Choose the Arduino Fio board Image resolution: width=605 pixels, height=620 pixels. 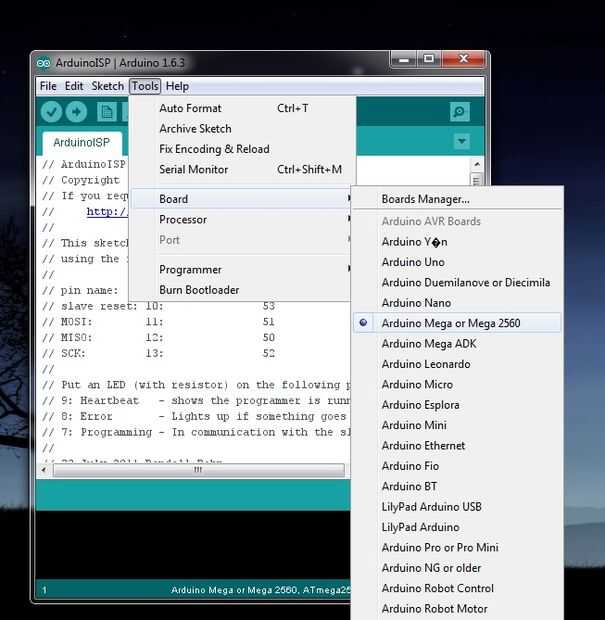point(457,466)
